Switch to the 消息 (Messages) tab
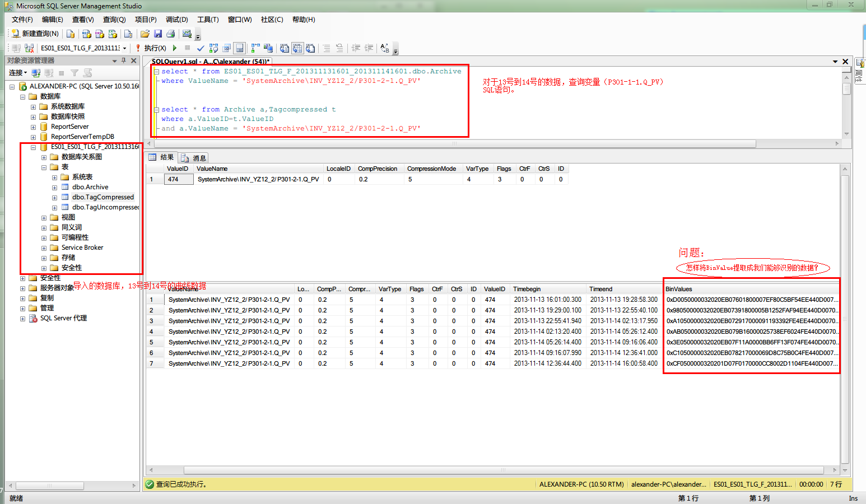Screen dimensions: 866x504 click(194, 158)
